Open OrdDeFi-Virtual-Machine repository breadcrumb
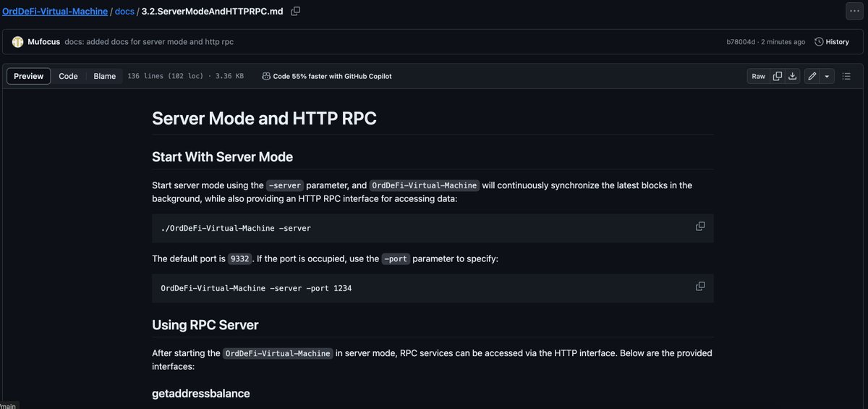Image resolution: width=868 pixels, height=409 pixels. click(x=55, y=12)
